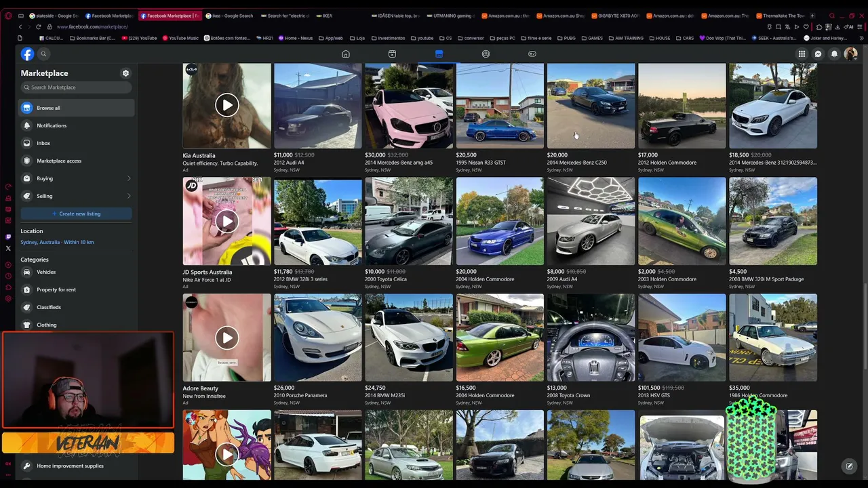Play the Adore Beauty ad video
Viewport: 868px width, 488px height.
point(226,338)
